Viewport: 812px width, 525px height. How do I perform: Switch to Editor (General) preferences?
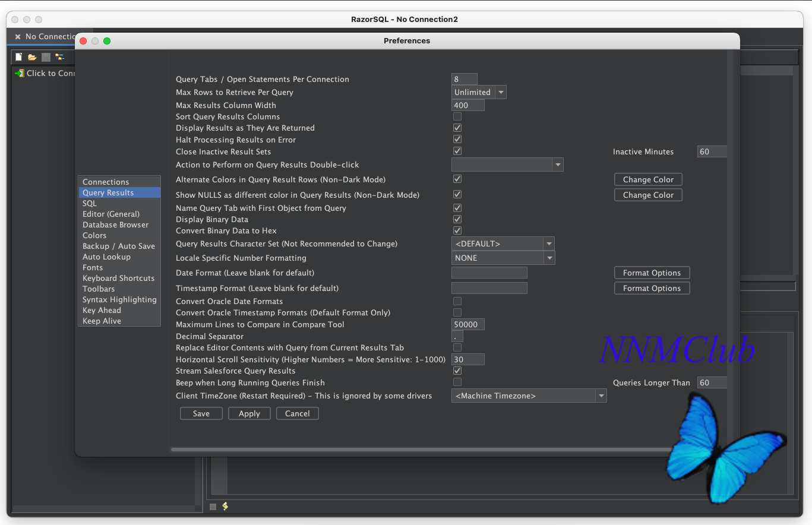click(119, 214)
